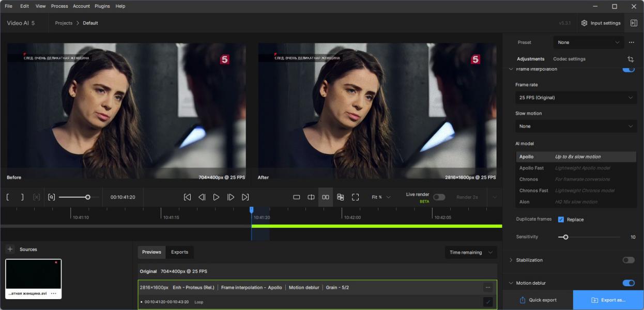The height and width of the screenshot is (310, 644).
Task: Open the Frame rate dropdown
Action: pos(576,98)
